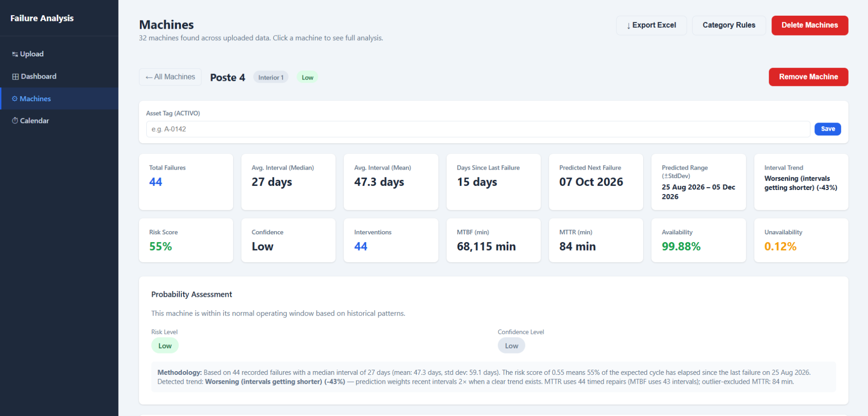
Task: Click the Machines gear icon
Action: pyautogui.click(x=15, y=99)
